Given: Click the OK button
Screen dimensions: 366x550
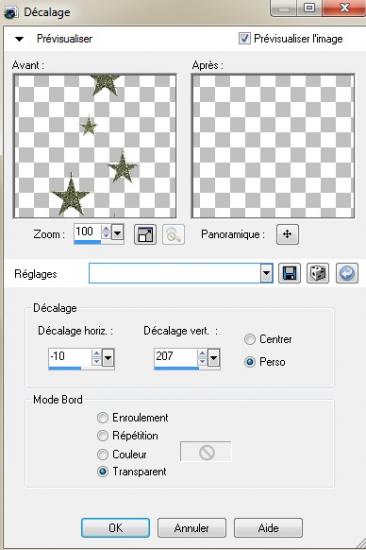Looking at the screenshot, I should click(x=115, y=528).
